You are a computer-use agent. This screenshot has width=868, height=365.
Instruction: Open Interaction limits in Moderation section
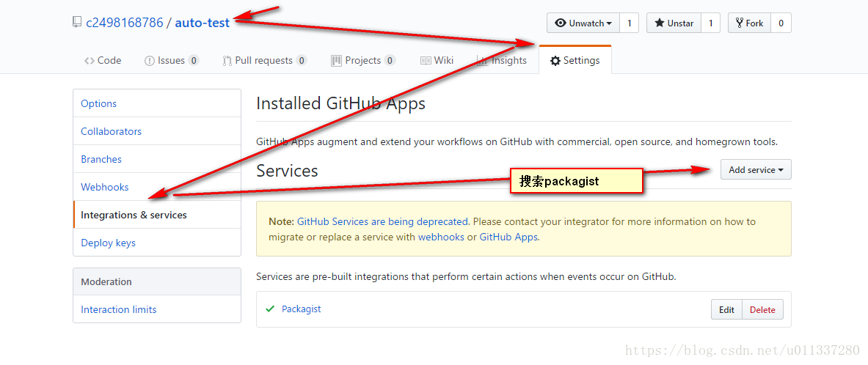pos(157,309)
